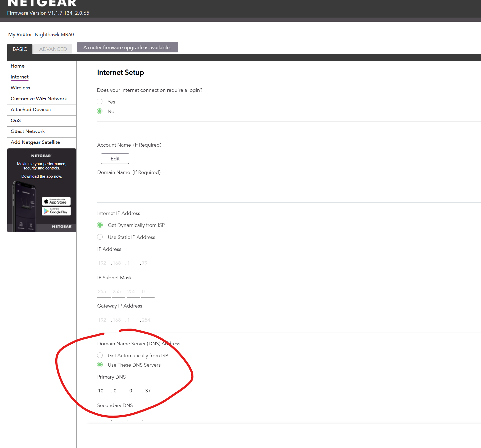Choose Get Dynamically from ISP option

(x=100, y=225)
